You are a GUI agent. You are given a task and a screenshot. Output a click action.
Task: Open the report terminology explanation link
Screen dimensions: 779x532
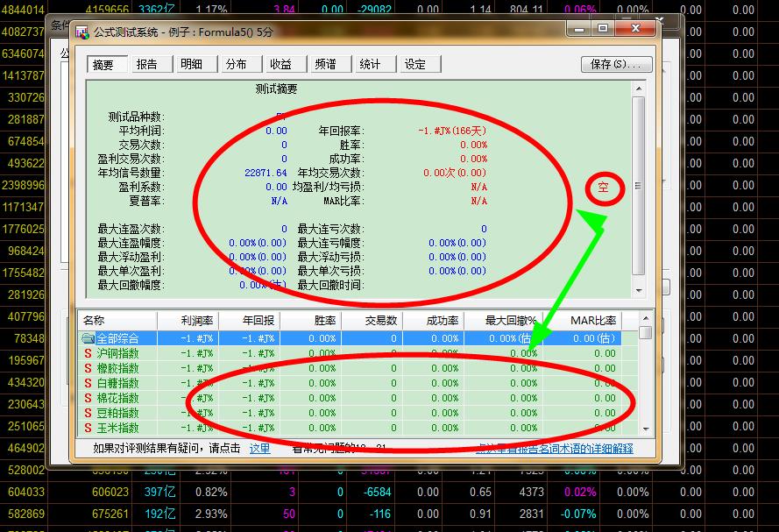[555, 449]
